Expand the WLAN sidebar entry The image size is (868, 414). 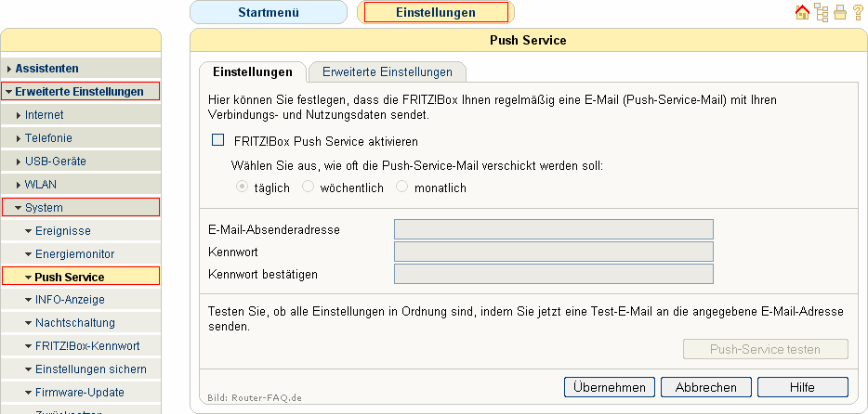tap(81, 185)
